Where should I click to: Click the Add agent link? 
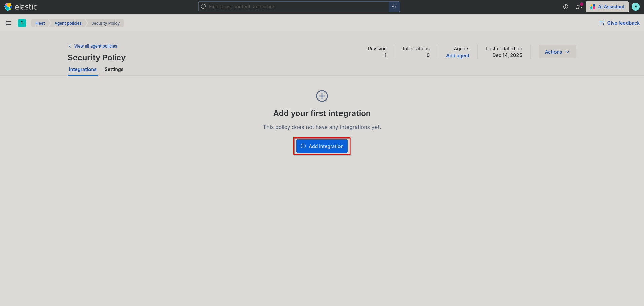pos(458,56)
